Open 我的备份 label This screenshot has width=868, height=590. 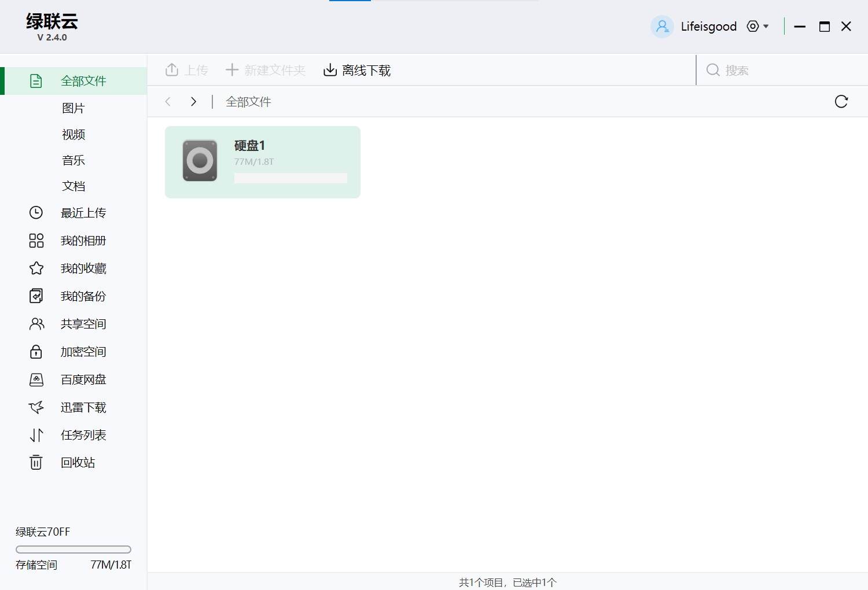(x=83, y=296)
